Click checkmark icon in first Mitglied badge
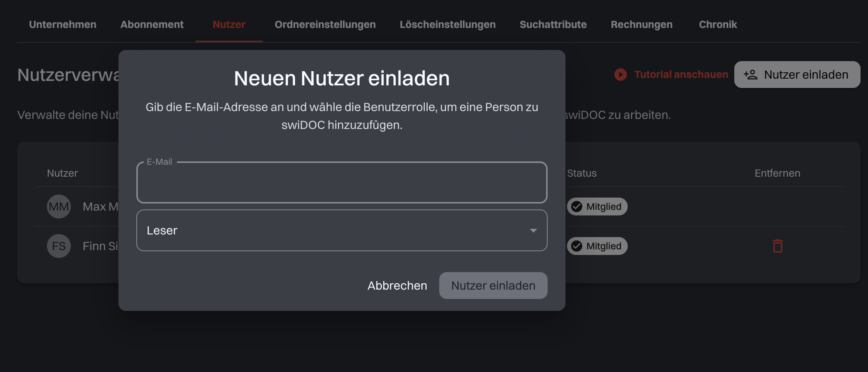This screenshot has width=868, height=372. (x=577, y=207)
